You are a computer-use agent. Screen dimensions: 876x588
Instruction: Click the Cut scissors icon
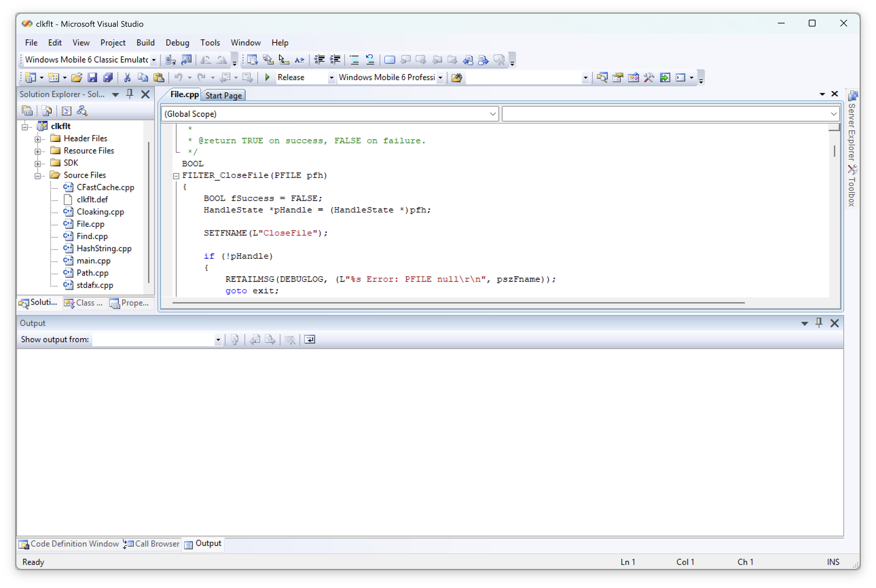click(127, 77)
